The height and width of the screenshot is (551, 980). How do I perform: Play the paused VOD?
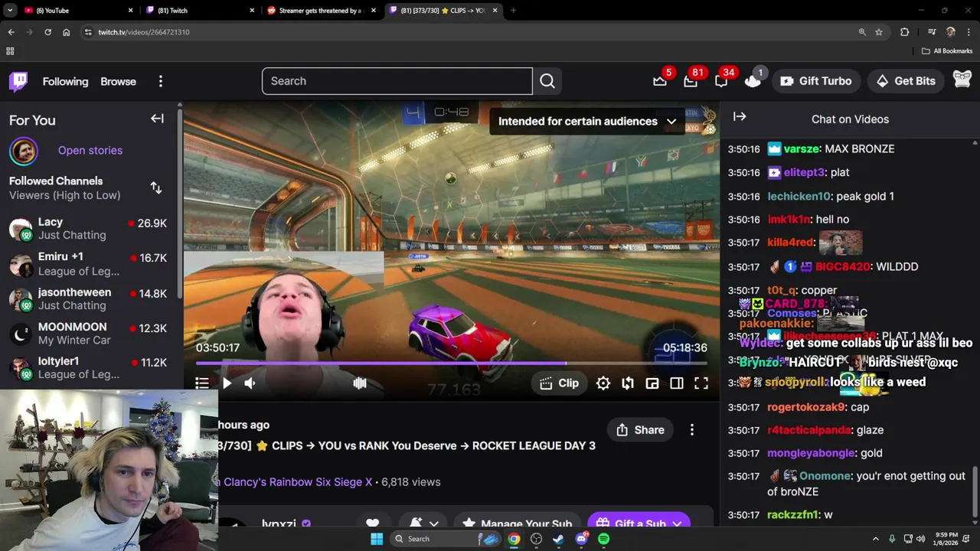click(x=227, y=383)
